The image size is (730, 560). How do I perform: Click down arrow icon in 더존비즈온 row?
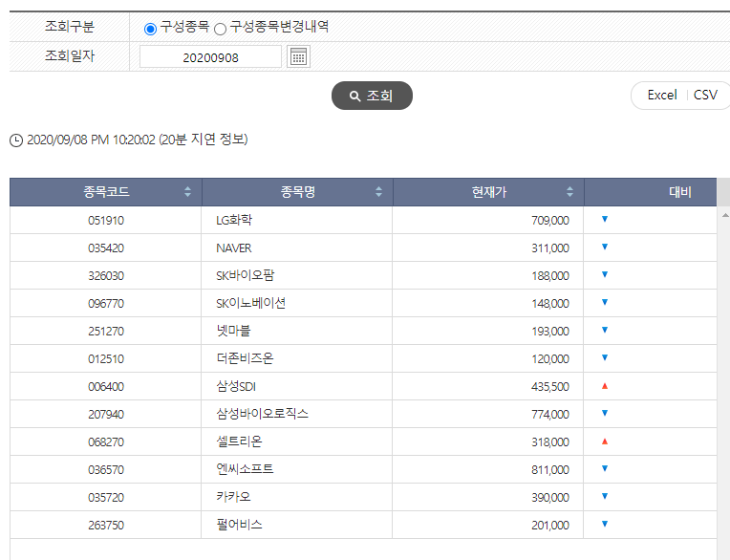click(605, 357)
